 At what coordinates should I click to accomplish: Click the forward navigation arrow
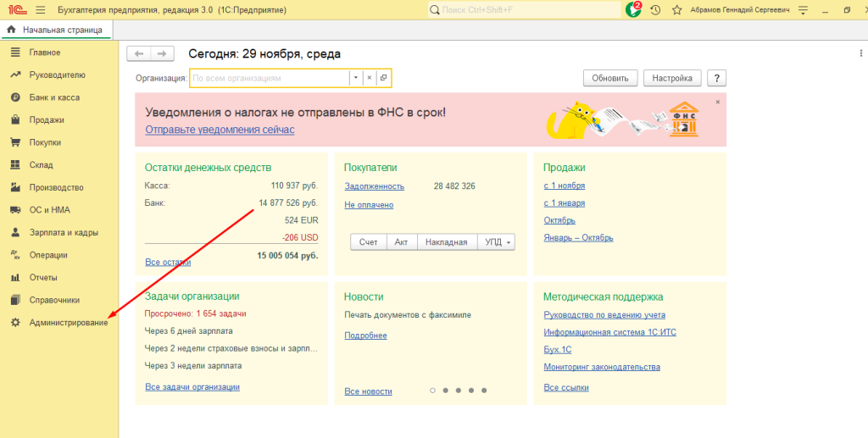point(162,53)
